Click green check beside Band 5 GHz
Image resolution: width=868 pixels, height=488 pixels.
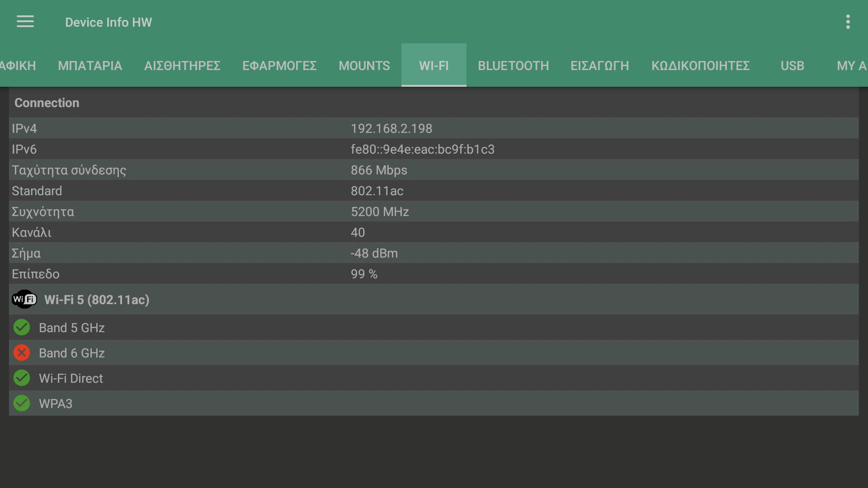coord(22,328)
